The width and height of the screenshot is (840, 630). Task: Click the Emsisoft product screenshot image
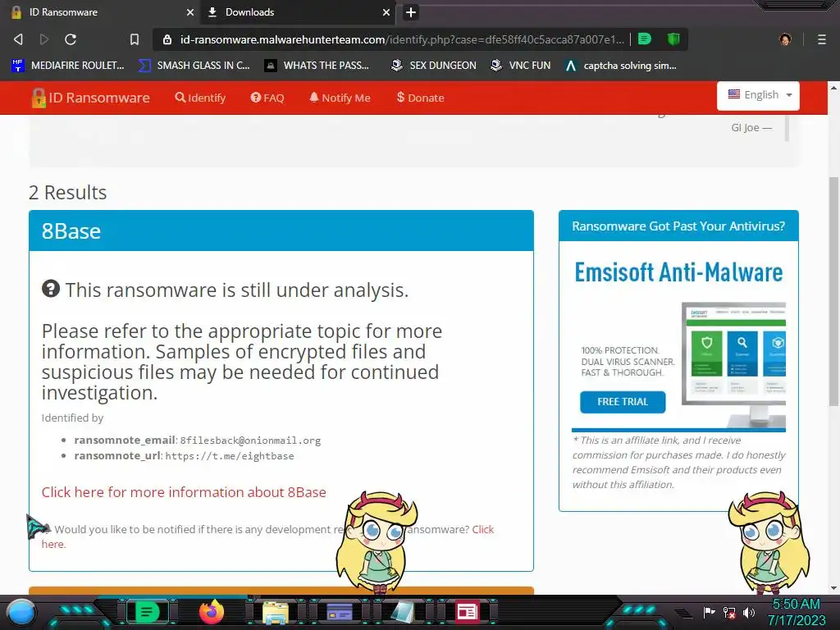click(733, 363)
